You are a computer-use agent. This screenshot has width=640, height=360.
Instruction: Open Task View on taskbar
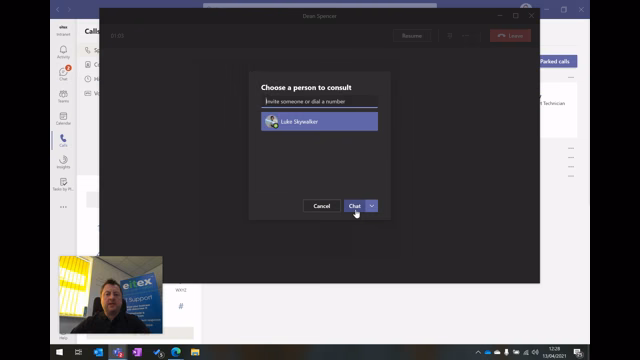pyautogui.click(x=78, y=352)
